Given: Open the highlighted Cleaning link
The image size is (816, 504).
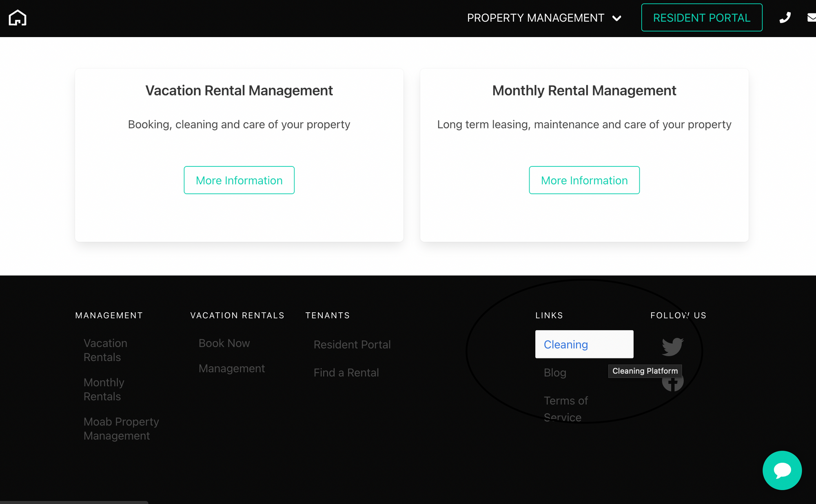Looking at the screenshot, I should point(584,345).
